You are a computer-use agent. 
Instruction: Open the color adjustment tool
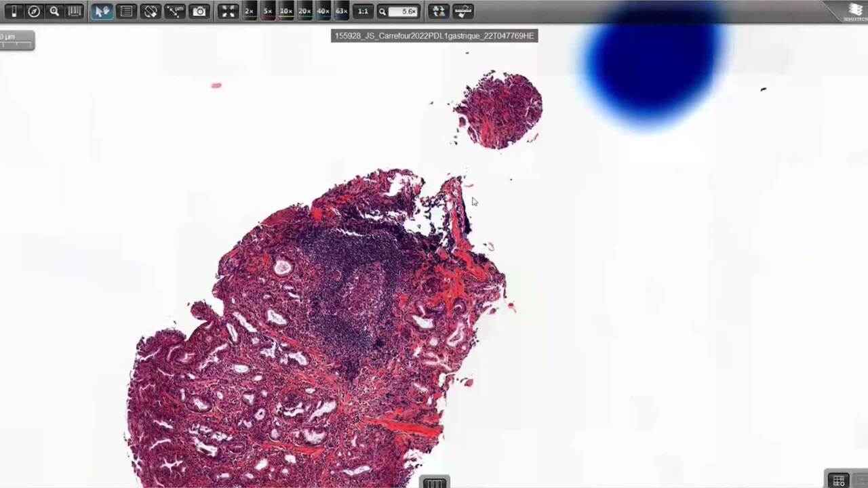[439, 12]
